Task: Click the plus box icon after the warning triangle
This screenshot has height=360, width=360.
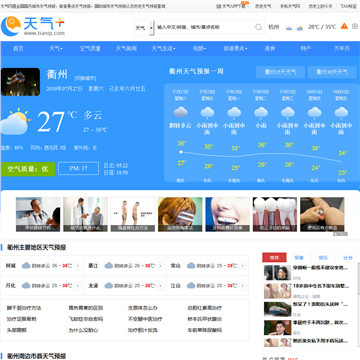Action: [355, 27]
